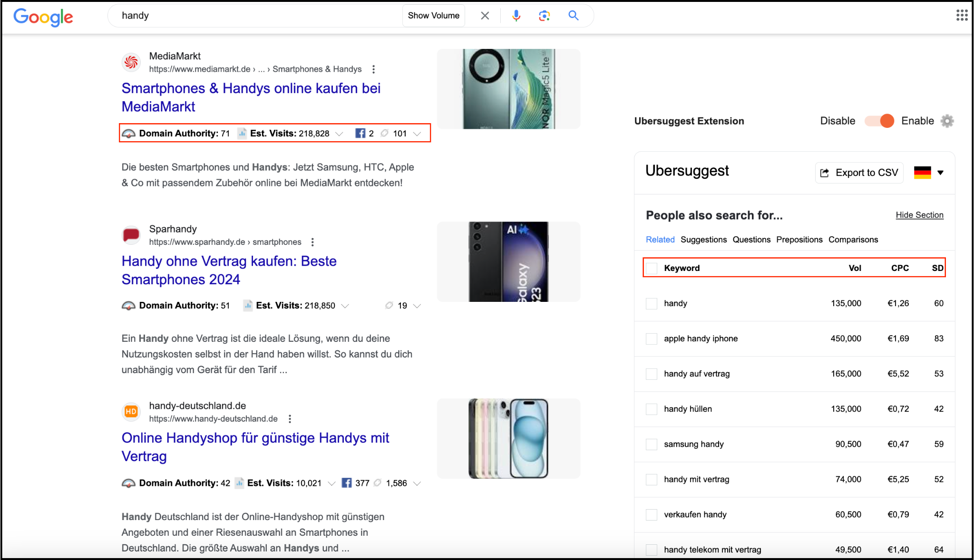Click the Hide Section link
This screenshot has height=560, width=974.
(919, 215)
